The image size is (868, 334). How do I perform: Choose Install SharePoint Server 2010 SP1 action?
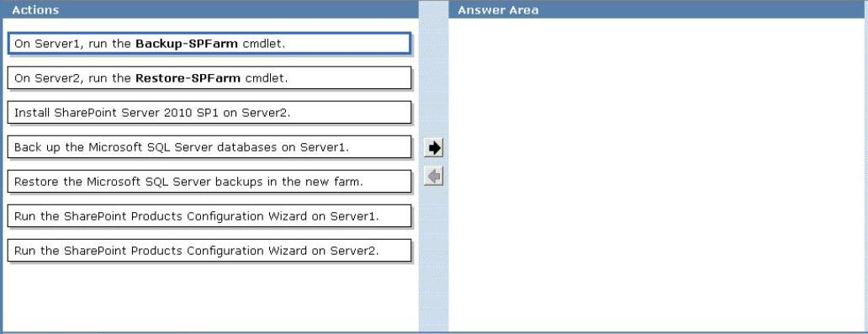[x=209, y=113]
